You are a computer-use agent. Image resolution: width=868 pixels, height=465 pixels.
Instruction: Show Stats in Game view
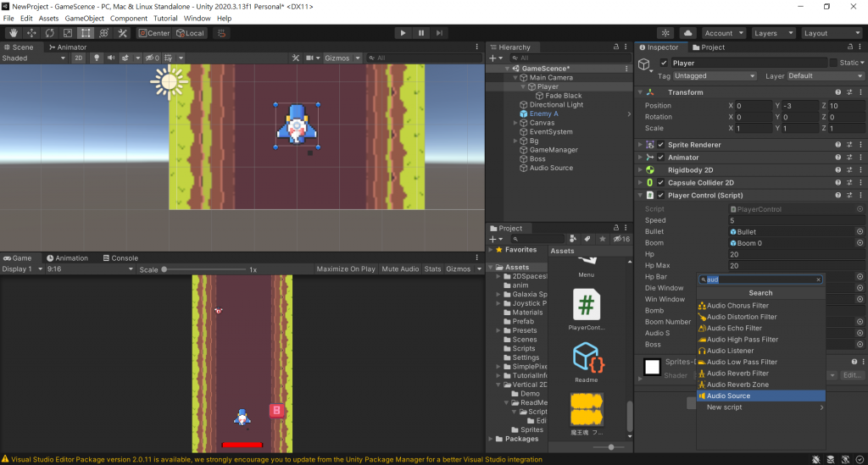tap(432, 269)
